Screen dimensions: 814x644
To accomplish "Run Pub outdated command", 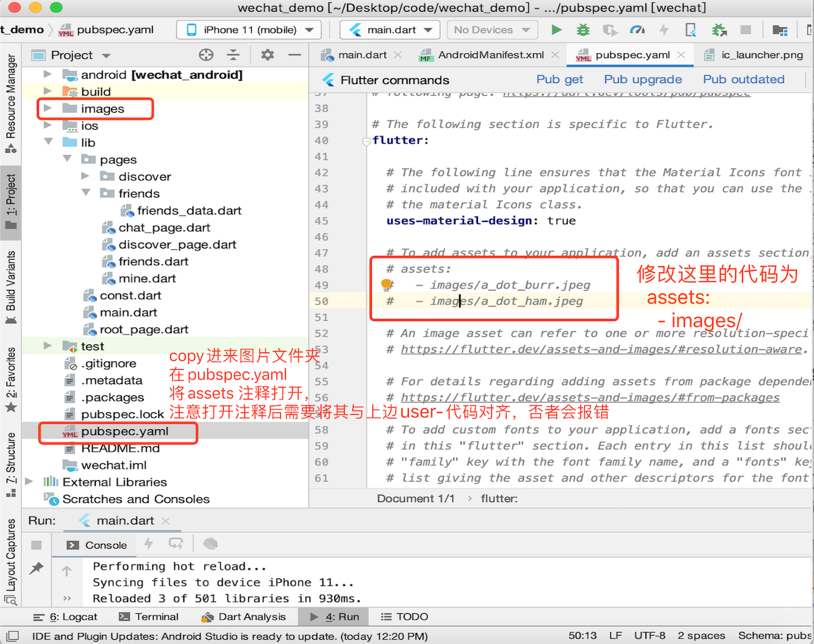I will [x=744, y=79].
